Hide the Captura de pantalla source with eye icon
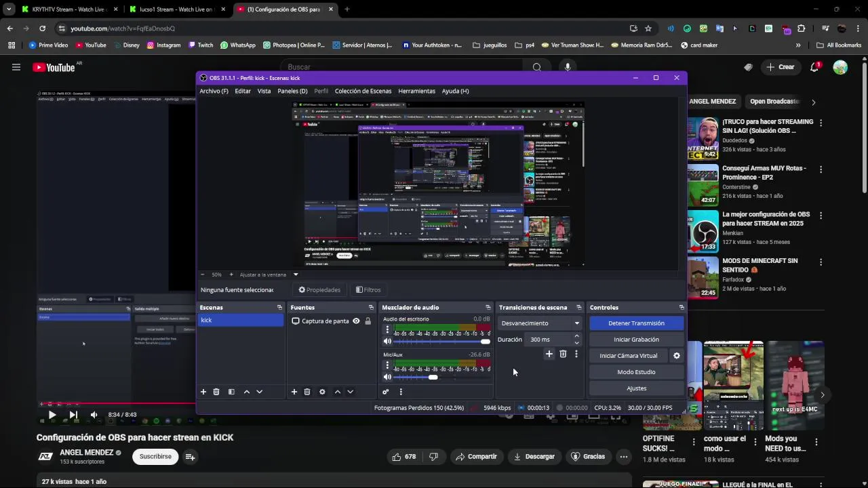 pos(356,321)
